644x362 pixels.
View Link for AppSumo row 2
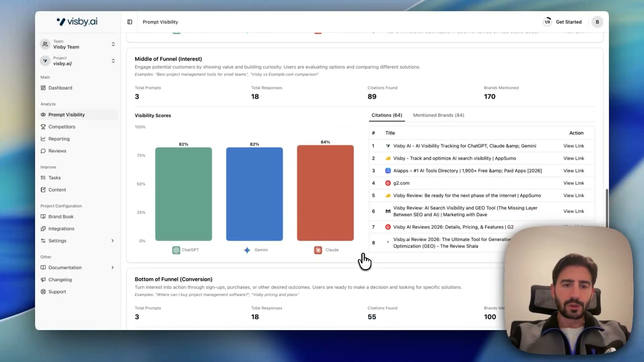click(x=574, y=158)
